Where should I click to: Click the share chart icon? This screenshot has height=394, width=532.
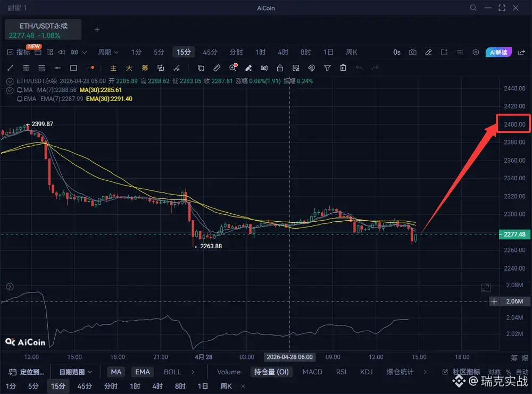click(521, 52)
